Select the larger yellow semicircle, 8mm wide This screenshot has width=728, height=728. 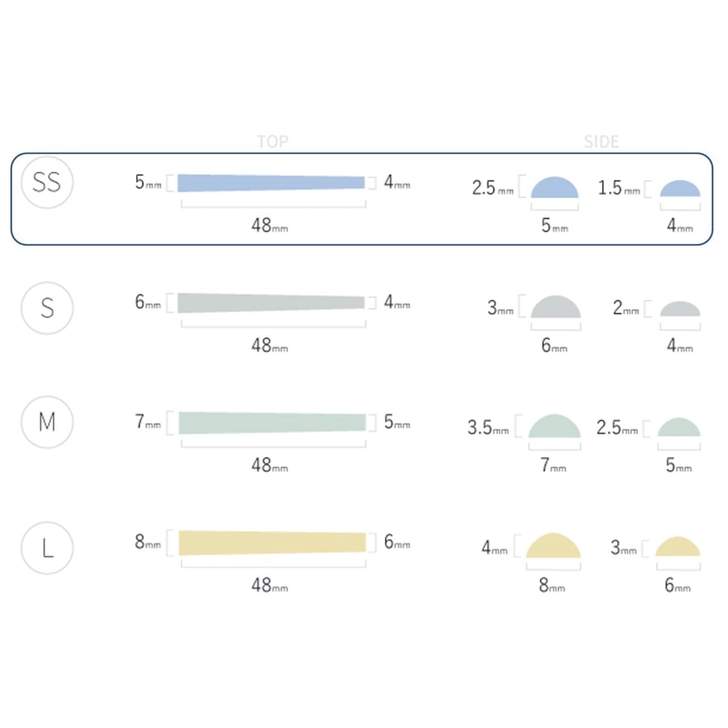[x=553, y=547]
